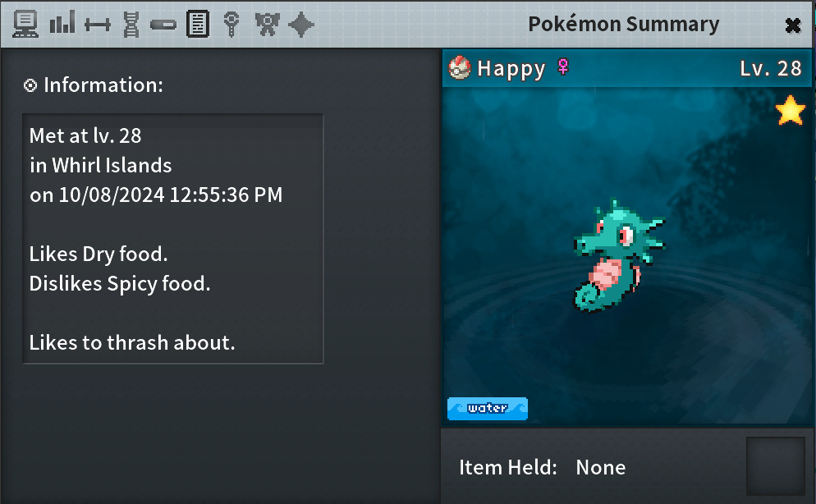This screenshot has height=504, width=816.
Task: Click the pink female gender symbol
Action: (x=562, y=66)
